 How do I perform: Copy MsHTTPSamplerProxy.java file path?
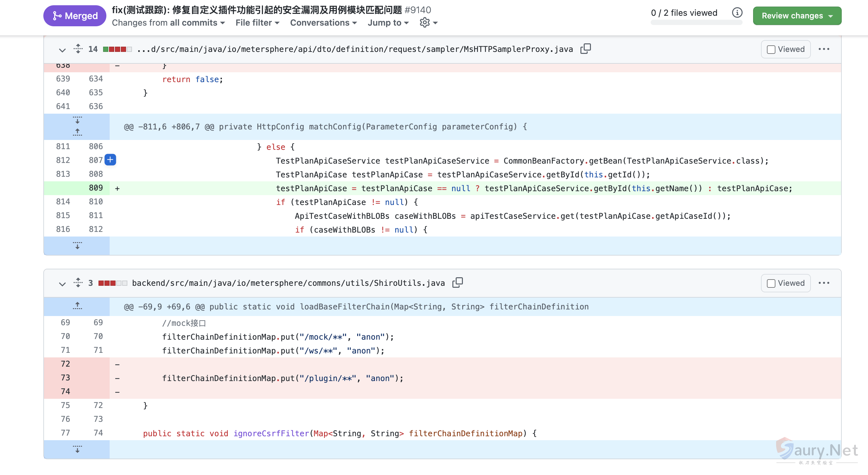pos(586,49)
